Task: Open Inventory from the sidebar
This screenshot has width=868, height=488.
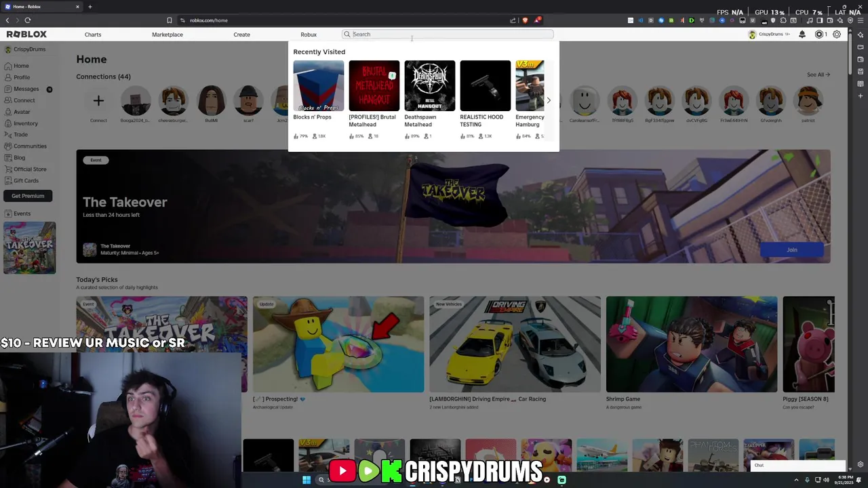Action: click(x=21, y=123)
